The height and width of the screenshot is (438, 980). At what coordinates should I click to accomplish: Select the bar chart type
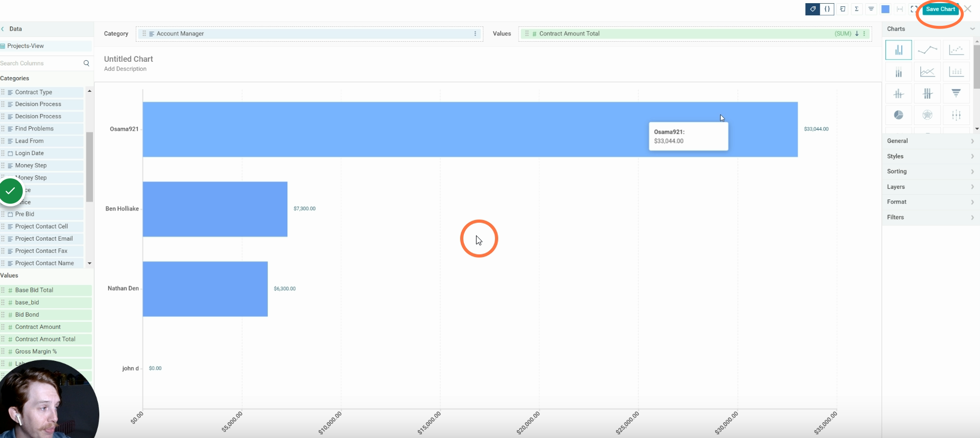click(898, 50)
